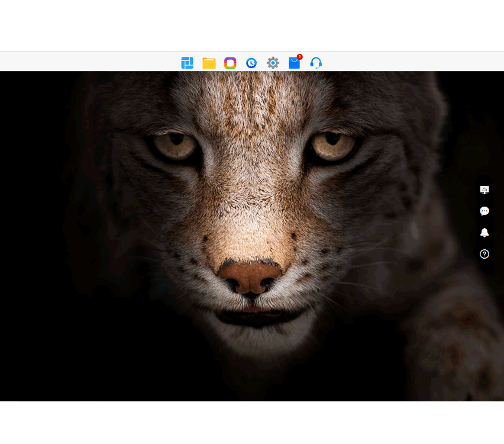Click the lynx's right-side eye on wallpaper
The height and width of the screenshot is (444, 504).
[333, 145]
